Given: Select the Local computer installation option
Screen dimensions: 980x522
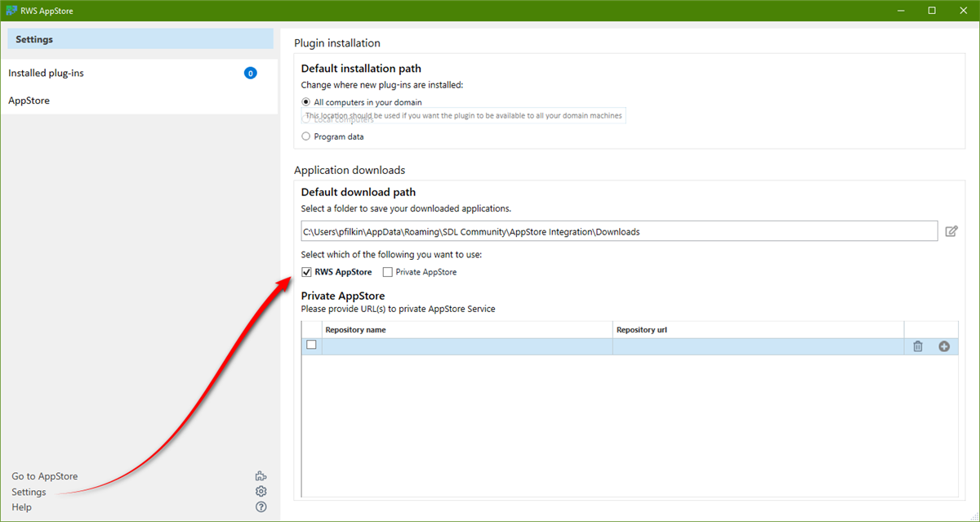Looking at the screenshot, I should pos(306,119).
